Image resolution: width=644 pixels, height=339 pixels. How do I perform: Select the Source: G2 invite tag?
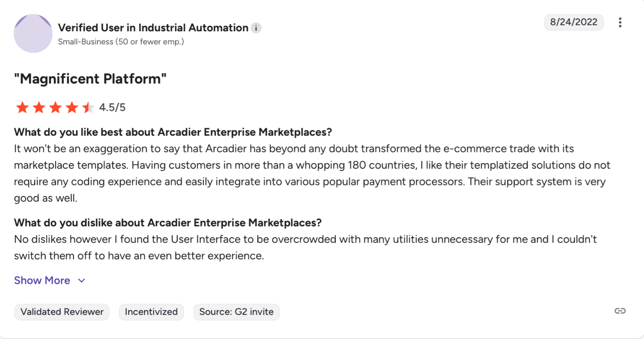(x=236, y=312)
